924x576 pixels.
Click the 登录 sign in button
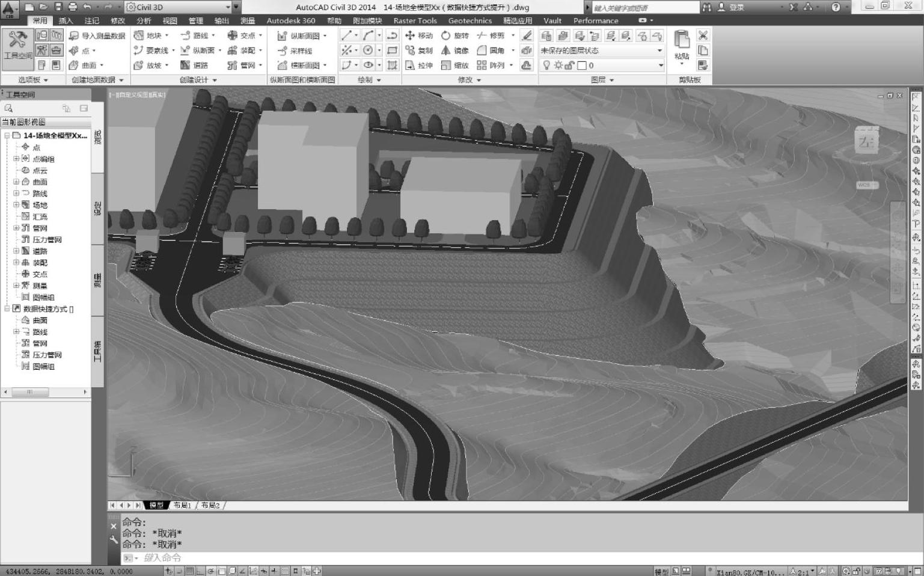coord(732,7)
